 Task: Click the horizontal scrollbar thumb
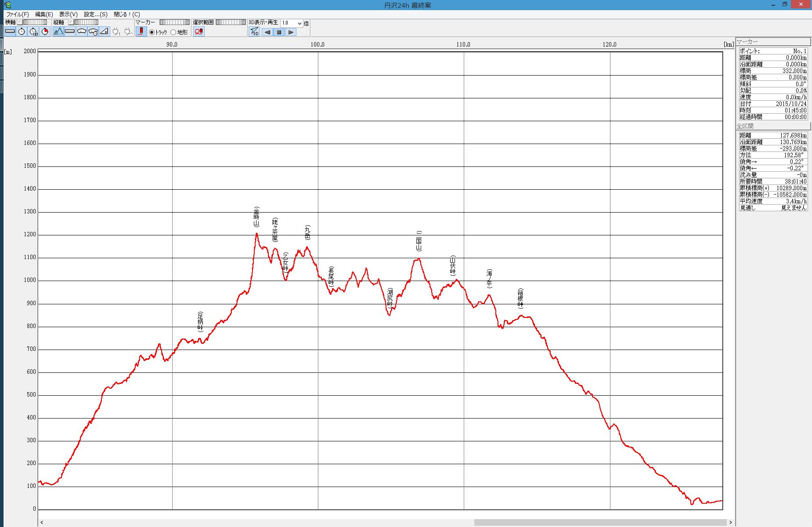pyautogui.click(x=600, y=522)
